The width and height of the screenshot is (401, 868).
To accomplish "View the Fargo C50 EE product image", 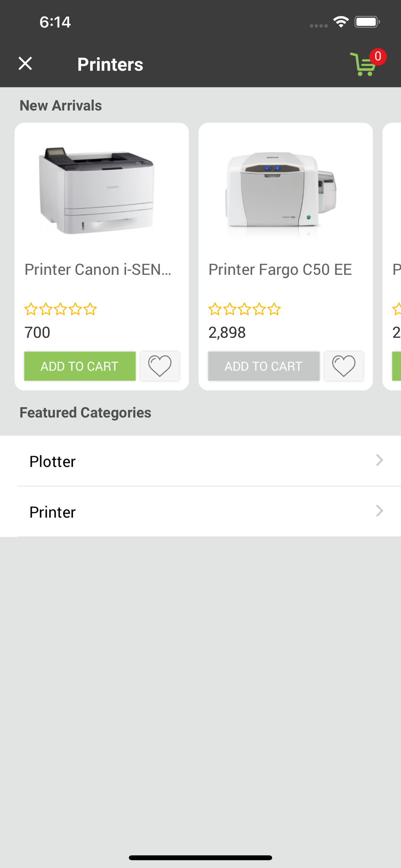I will click(x=281, y=190).
